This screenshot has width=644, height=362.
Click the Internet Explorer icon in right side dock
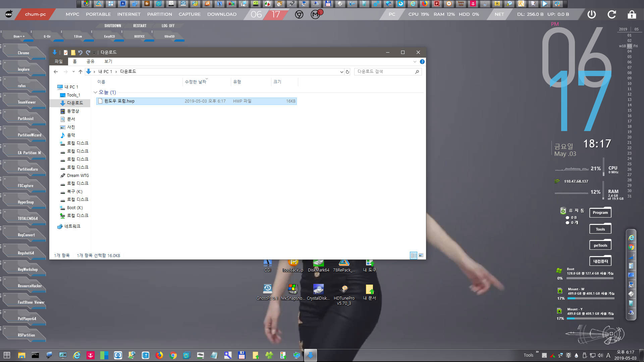pyautogui.click(x=631, y=238)
